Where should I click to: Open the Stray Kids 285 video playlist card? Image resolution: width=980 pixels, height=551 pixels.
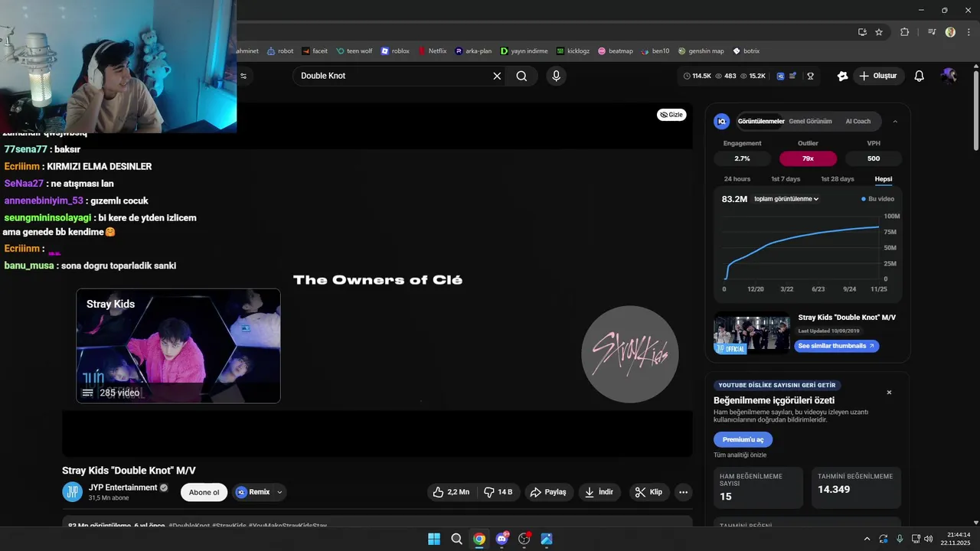178,346
